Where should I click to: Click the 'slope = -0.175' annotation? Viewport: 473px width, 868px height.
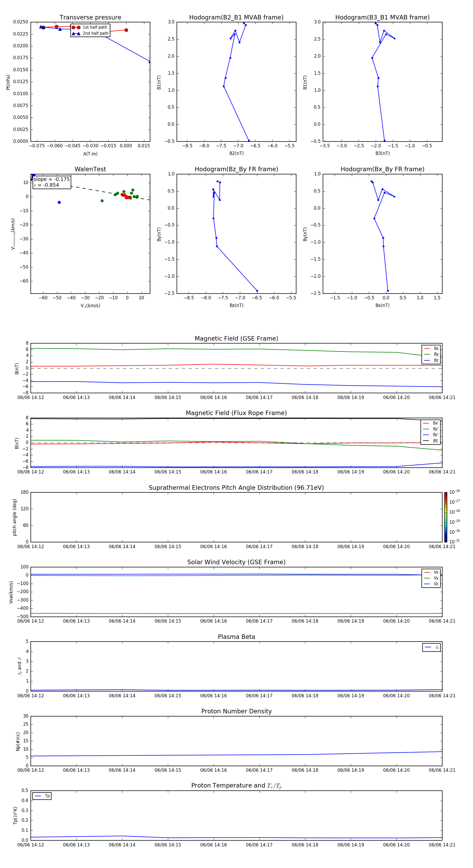[x=52, y=179]
